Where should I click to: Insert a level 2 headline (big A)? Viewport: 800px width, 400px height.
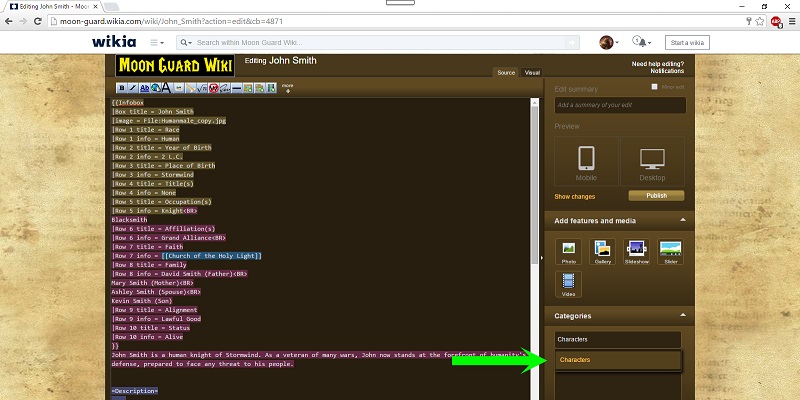tap(166, 88)
